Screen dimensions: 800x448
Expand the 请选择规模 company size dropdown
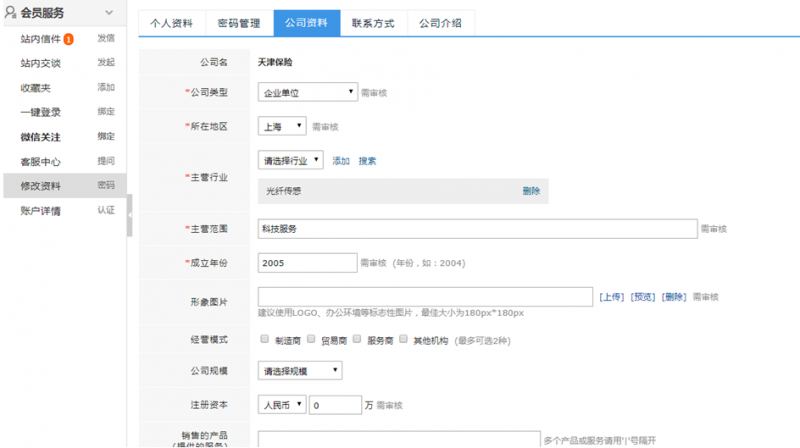(x=299, y=371)
